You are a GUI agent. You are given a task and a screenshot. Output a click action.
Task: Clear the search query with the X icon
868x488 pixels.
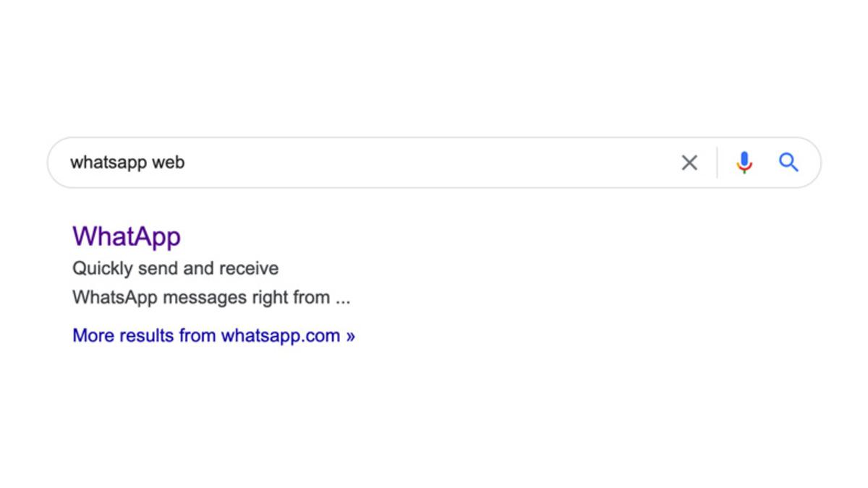(689, 163)
